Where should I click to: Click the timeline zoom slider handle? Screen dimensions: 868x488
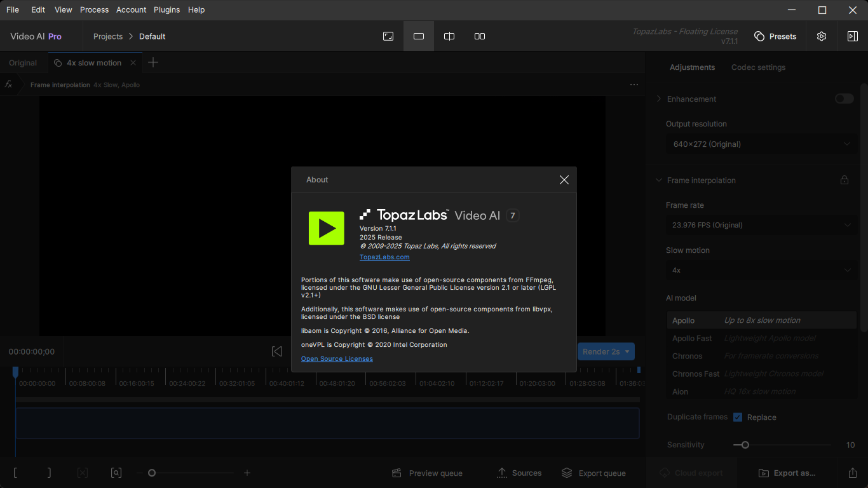point(152,473)
